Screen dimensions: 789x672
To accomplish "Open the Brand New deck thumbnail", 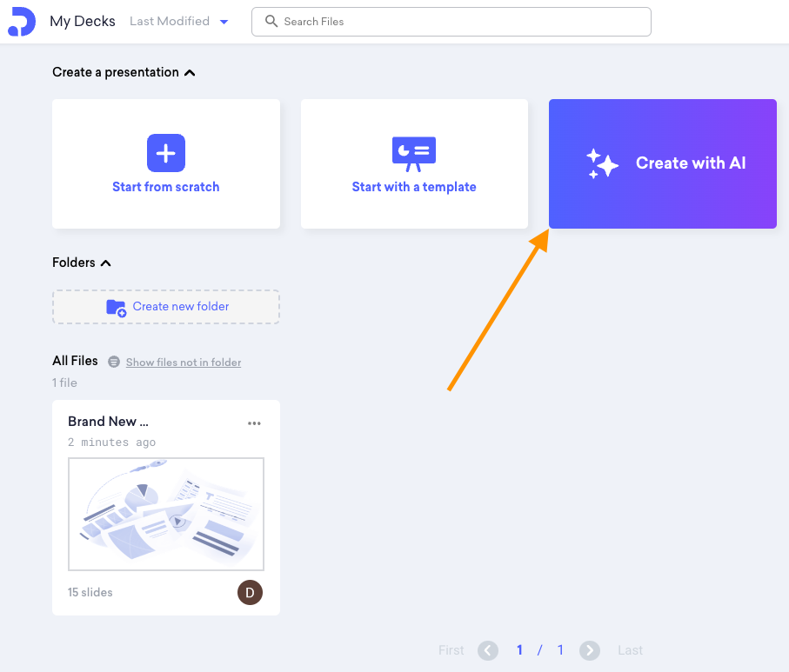I will 166,514.
